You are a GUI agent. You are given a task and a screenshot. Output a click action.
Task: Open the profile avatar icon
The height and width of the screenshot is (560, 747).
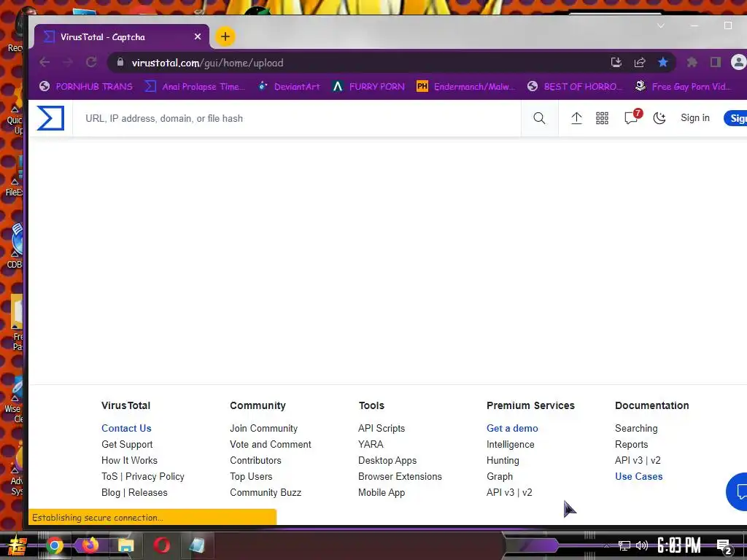click(x=738, y=63)
